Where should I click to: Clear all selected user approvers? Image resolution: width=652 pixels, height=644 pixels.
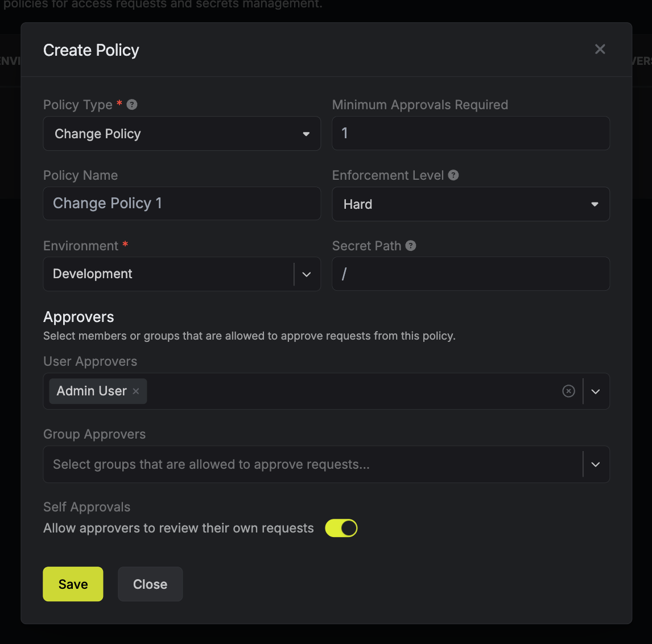pos(568,391)
